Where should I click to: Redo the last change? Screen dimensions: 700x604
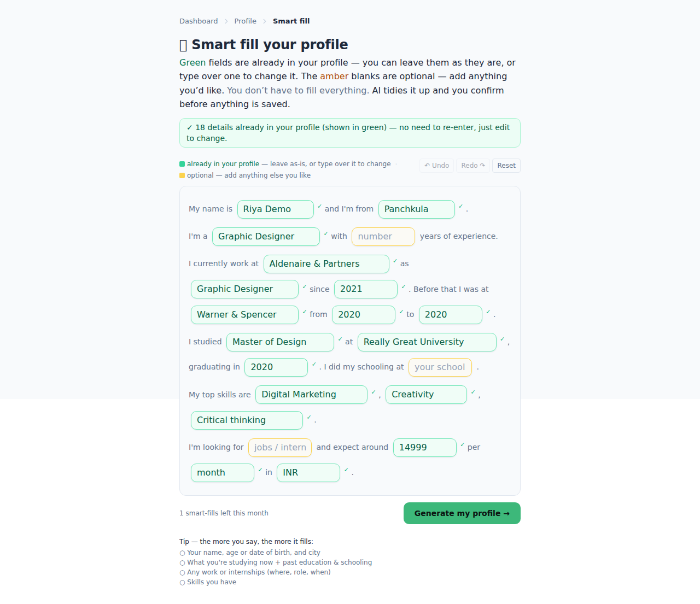click(x=473, y=166)
